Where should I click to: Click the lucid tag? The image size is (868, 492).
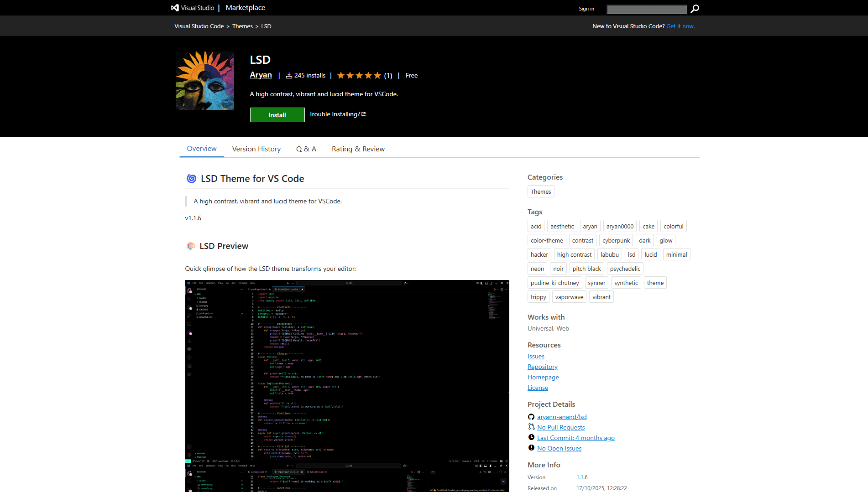[651, 254]
